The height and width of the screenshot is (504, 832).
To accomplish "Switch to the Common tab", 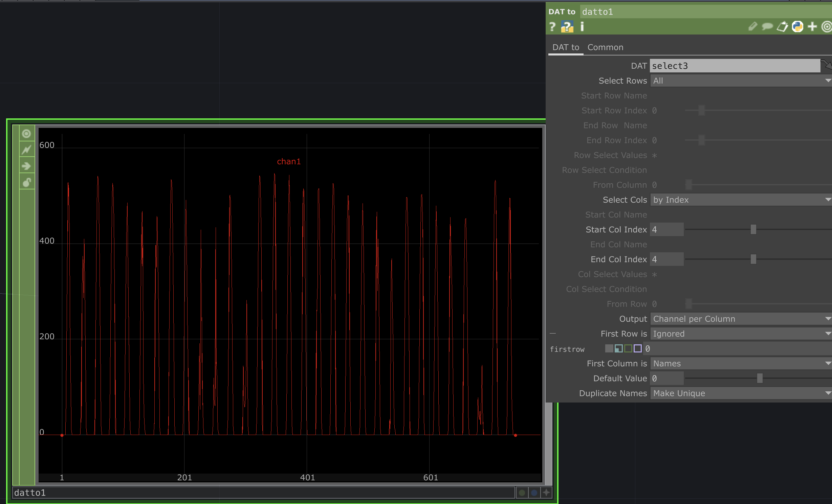I will pyautogui.click(x=605, y=47).
